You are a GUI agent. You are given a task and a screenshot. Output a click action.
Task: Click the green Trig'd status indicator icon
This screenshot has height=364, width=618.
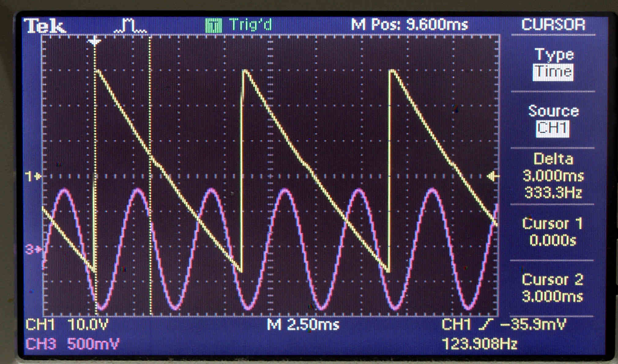(x=214, y=26)
